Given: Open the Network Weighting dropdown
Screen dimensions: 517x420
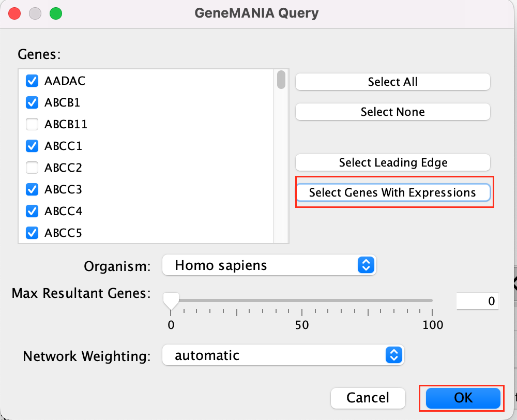Looking at the screenshot, I should [x=282, y=355].
